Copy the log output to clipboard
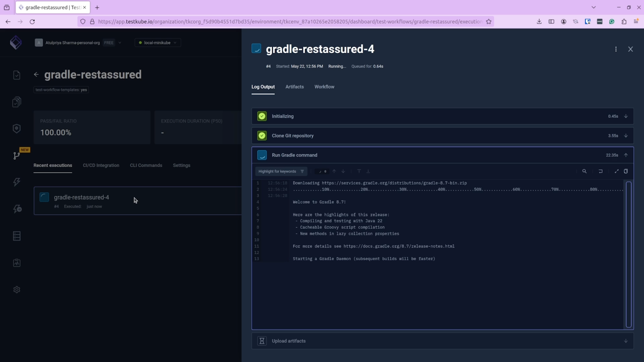Image resolution: width=644 pixels, height=362 pixels. 626,171
